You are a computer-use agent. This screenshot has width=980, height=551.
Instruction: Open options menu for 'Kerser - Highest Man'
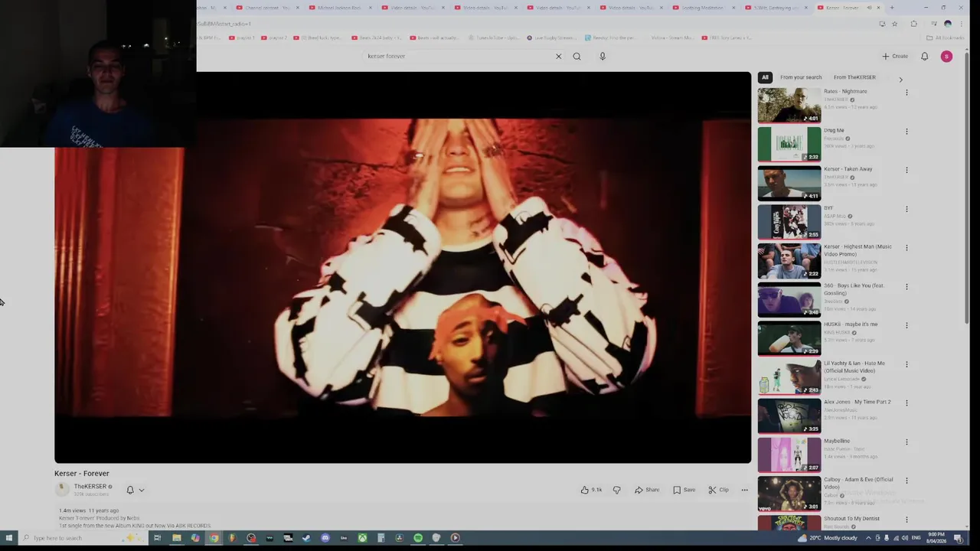[x=906, y=248]
